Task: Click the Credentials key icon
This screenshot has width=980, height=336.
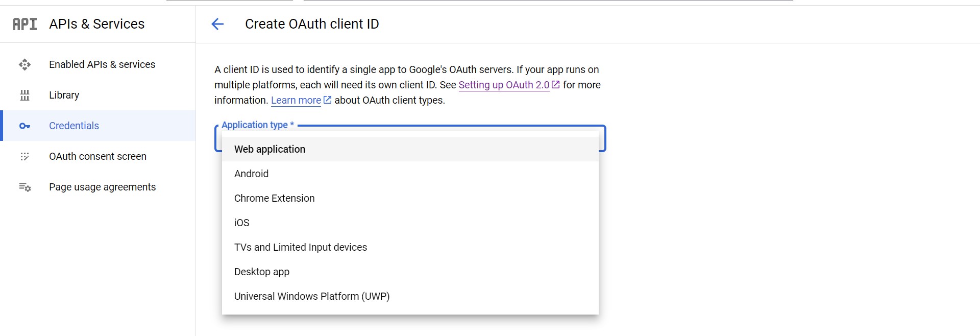Action: [24, 126]
